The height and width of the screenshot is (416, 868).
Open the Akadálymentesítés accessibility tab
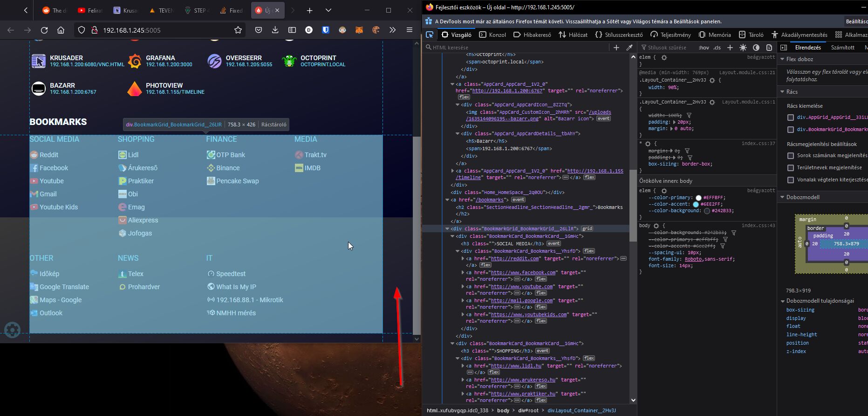(x=799, y=35)
